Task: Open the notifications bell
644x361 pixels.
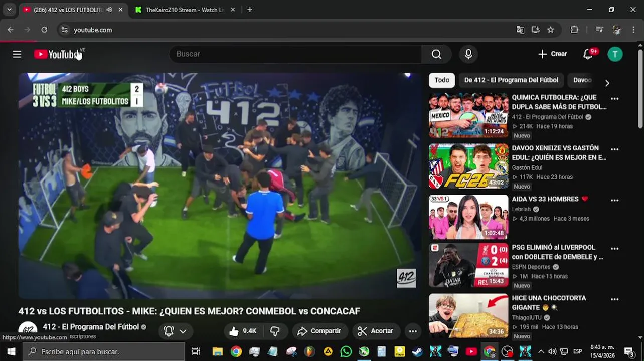Action: (588, 54)
